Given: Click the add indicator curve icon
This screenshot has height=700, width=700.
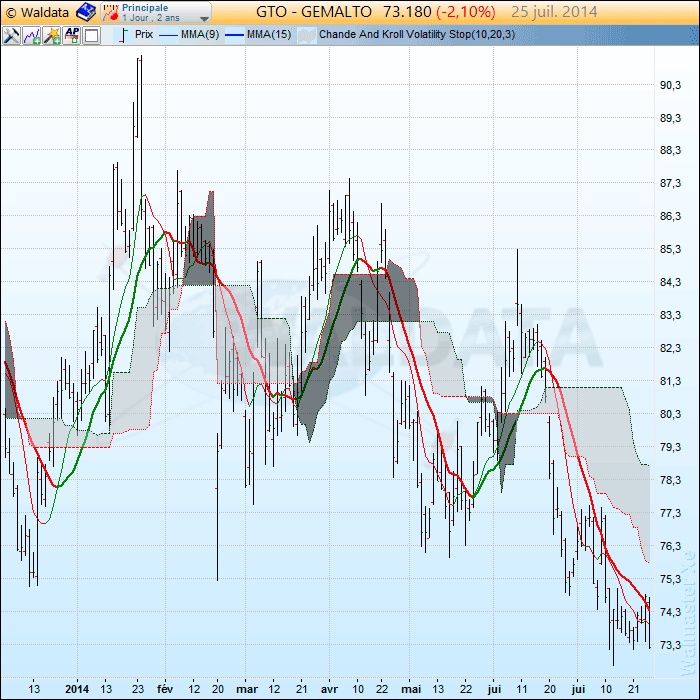Looking at the screenshot, I should 32,35.
